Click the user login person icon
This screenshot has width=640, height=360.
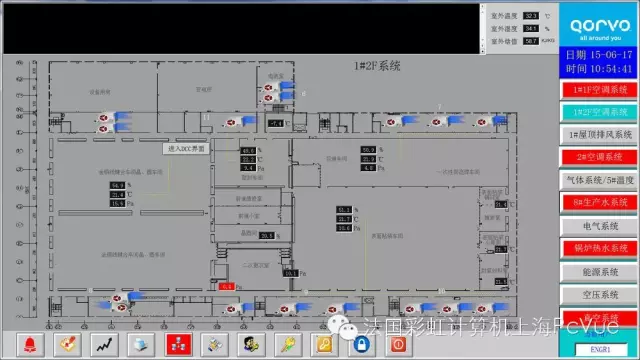click(x=251, y=345)
